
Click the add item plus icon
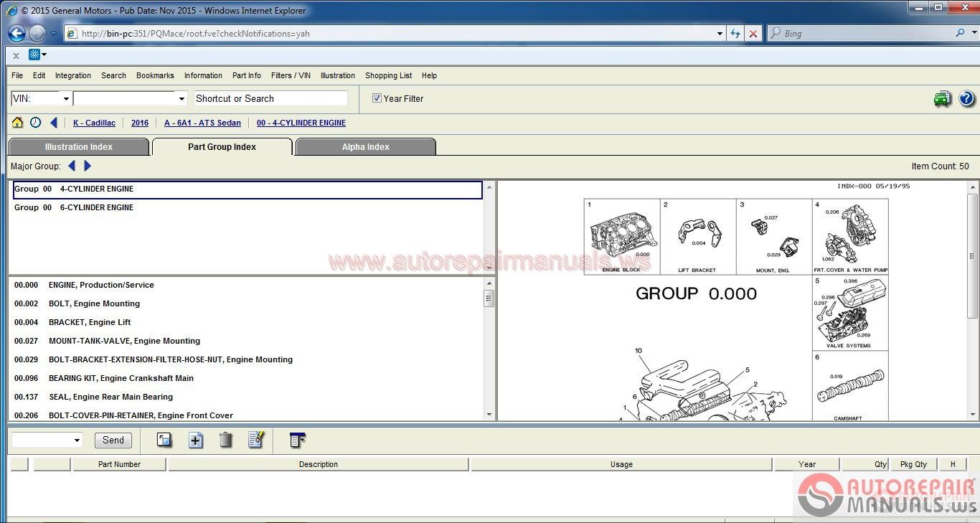click(195, 440)
